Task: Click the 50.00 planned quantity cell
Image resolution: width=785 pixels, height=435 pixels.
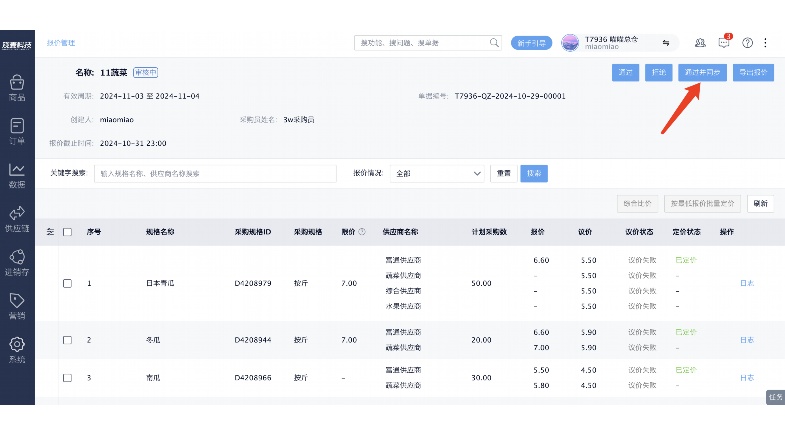Action: pyautogui.click(x=481, y=283)
